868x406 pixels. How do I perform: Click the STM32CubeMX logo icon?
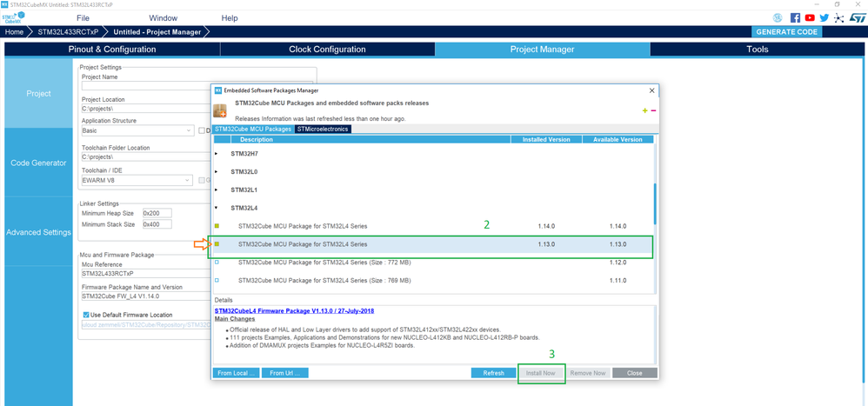point(13,17)
